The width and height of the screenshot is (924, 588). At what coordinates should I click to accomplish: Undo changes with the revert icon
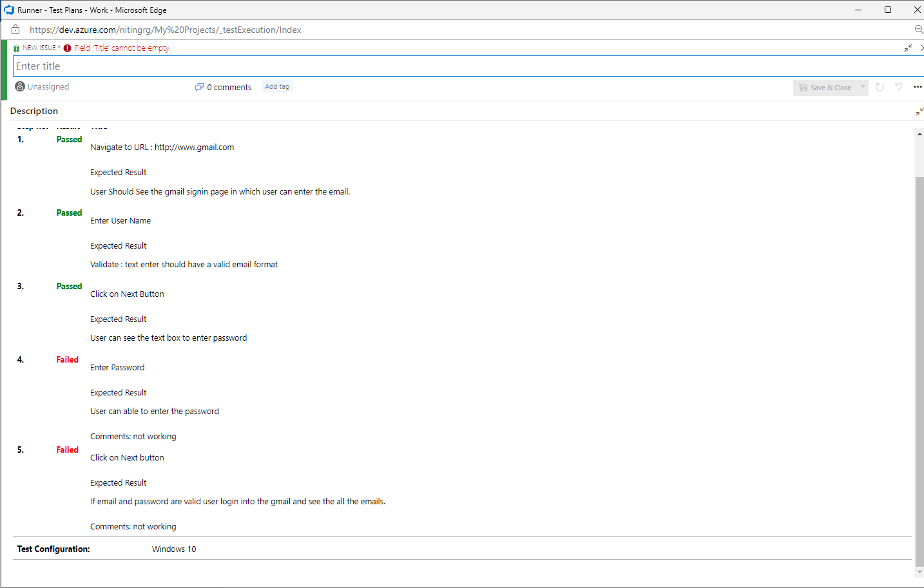(898, 87)
